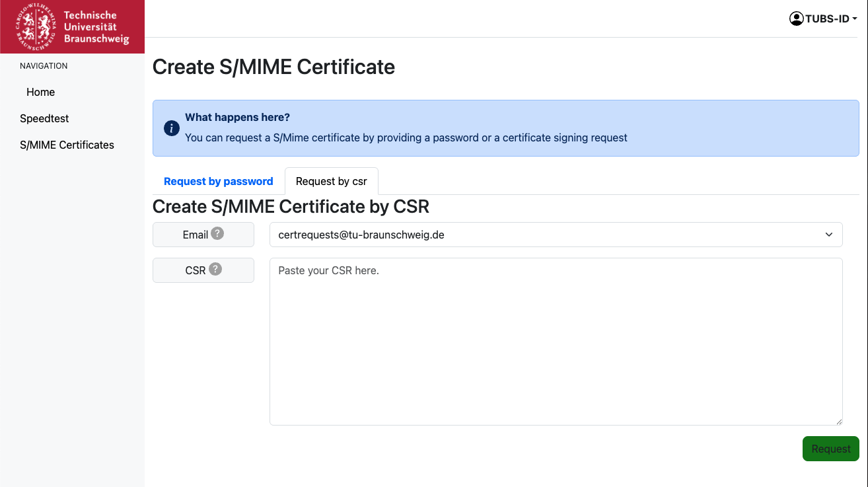Click the resize handle of the CSR textarea
This screenshot has width=868, height=487.
pyautogui.click(x=839, y=422)
